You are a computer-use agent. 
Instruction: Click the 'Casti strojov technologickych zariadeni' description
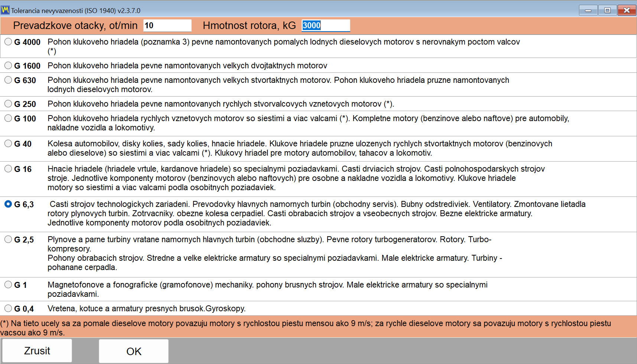point(316,214)
